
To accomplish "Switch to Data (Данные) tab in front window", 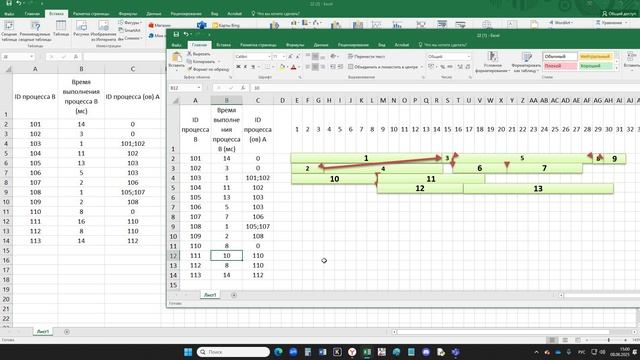I will click(x=321, y=45).
